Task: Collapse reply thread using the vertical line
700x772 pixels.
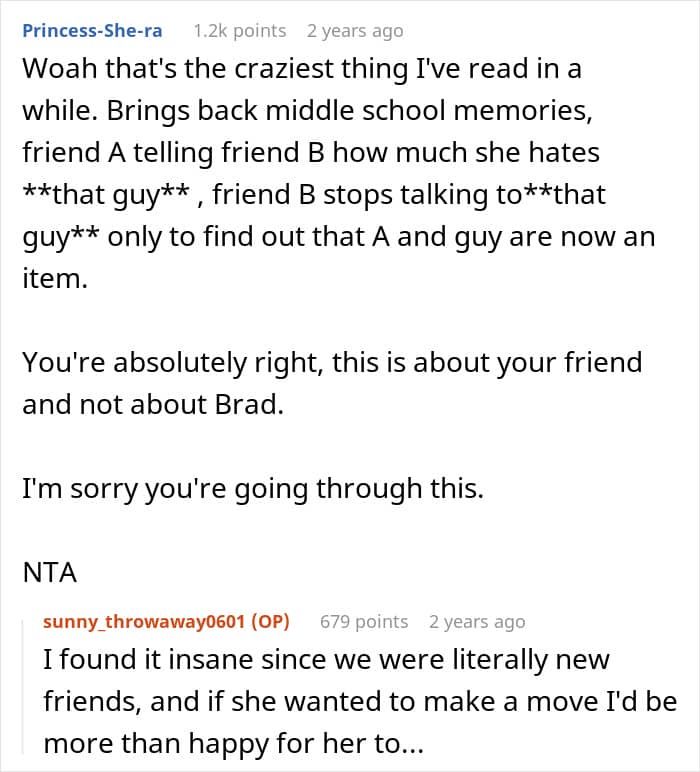Action: (x=23, y=687)
